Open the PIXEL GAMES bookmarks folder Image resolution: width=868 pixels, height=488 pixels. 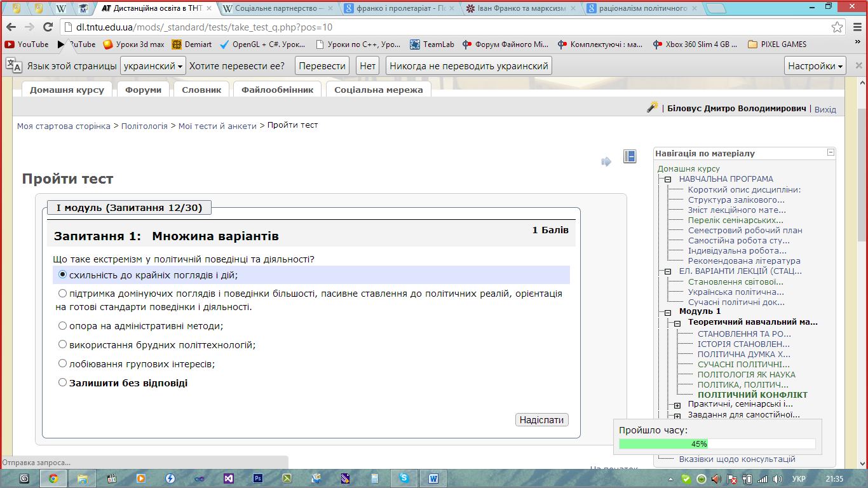(x=777, y=44)
